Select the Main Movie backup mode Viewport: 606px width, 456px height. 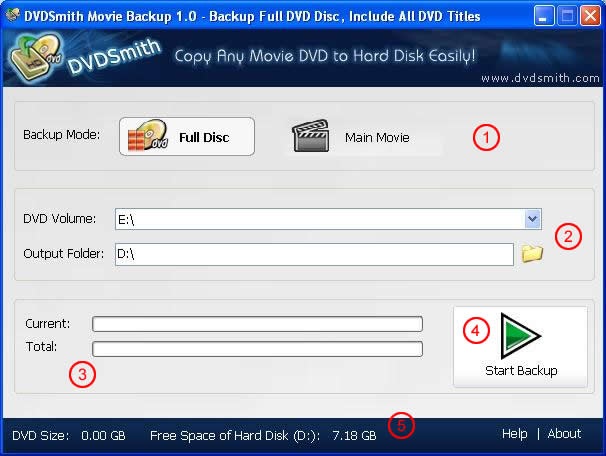point(363,137)
